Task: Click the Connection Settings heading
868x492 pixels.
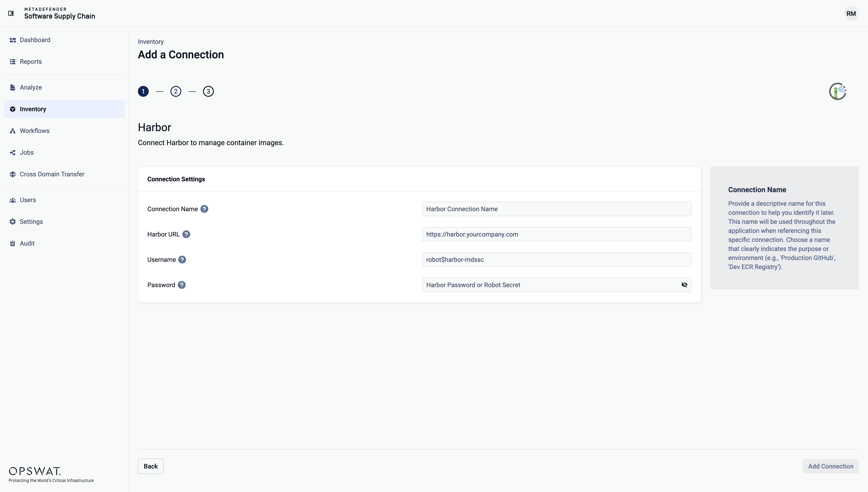Action: click(x=176, y=179)
